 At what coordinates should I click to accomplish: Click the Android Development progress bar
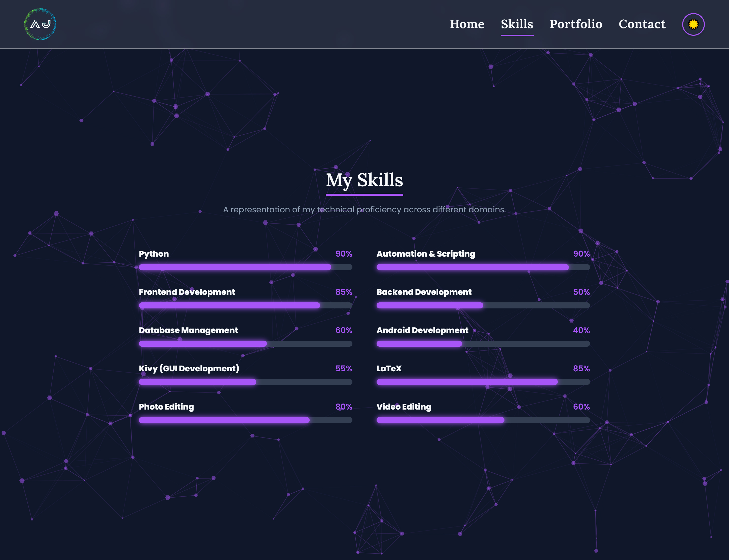tap(483, 344)
